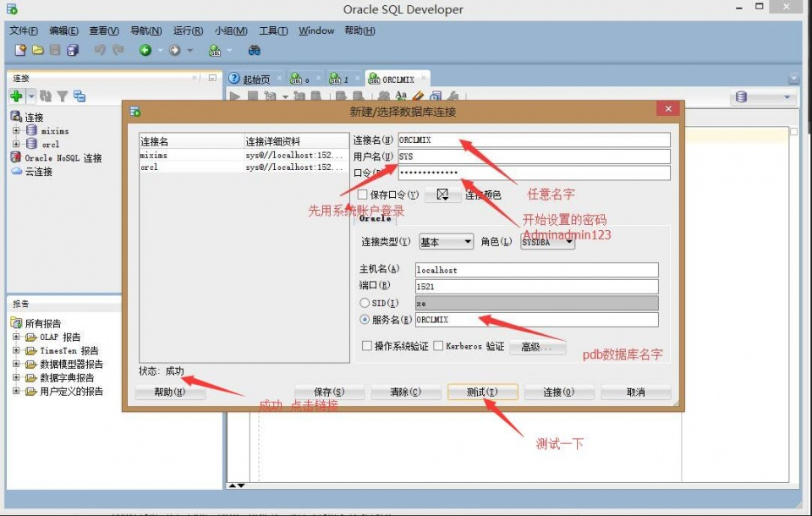The width and height of the screenshot is (812, 516).
Task: Minimize the 连接 panel with its box icon
Action: [x=212, y=78]
